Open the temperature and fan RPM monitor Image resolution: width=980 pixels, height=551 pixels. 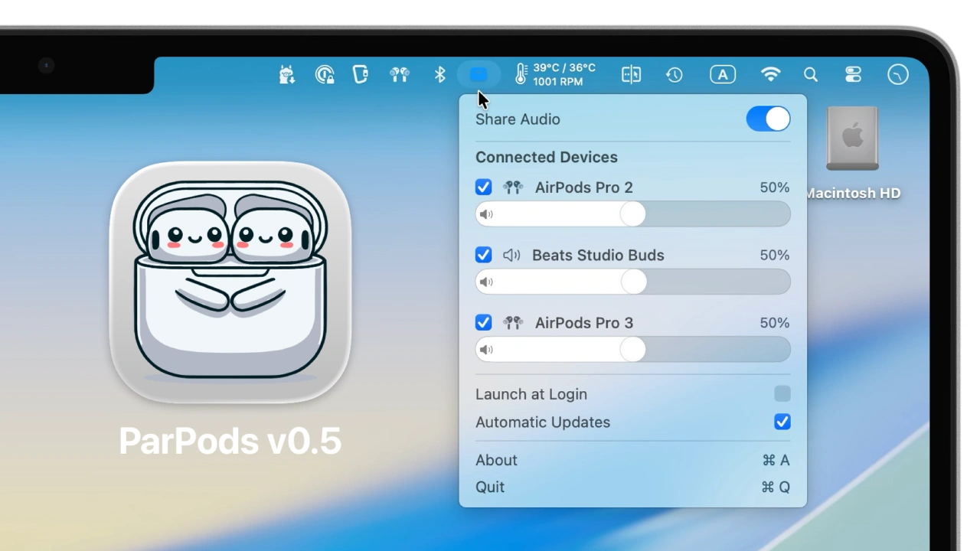tap(555, 74)
